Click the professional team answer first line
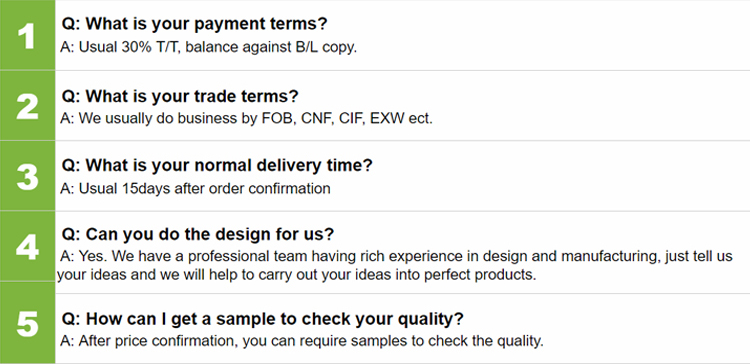This screenshot has height=364, width=750. point(397,256)
